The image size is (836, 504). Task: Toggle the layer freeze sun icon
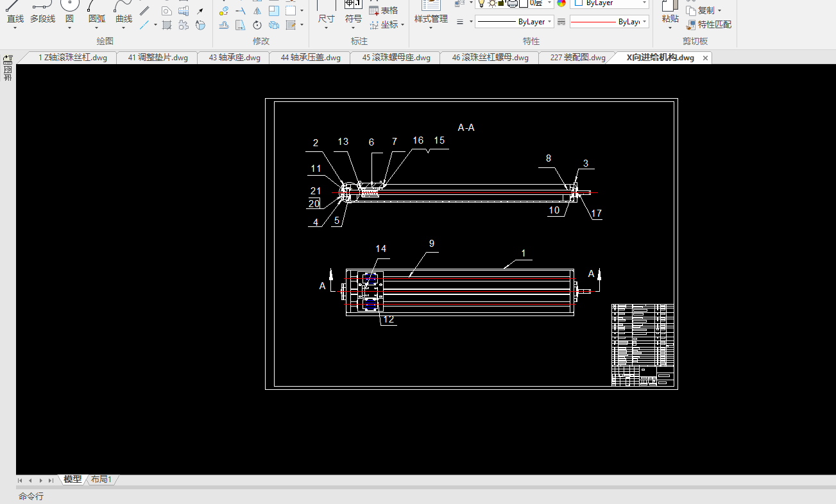tap(491, 3)
